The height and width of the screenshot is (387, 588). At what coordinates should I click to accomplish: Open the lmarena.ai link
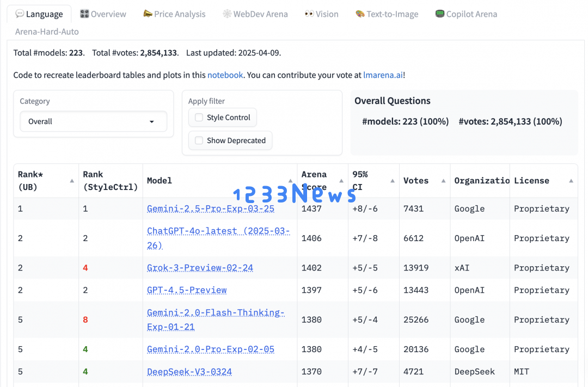coord(383,75)
